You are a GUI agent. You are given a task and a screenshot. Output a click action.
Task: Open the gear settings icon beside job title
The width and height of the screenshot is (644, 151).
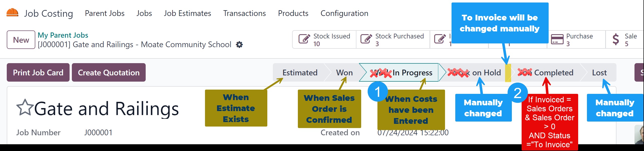(x=240, y=45)
